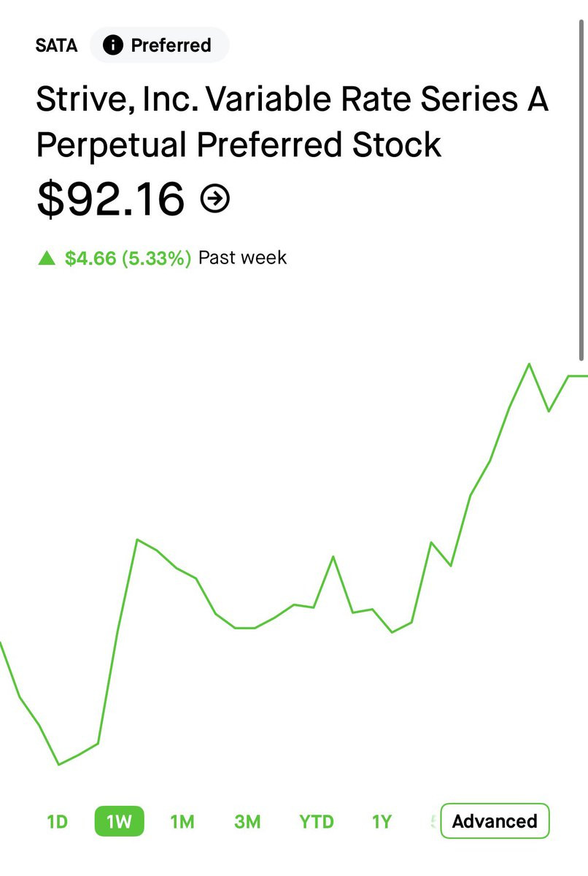588x876 pixels.
Task: Tap the info icon in the Preferred badge
Action: [112, 45]
